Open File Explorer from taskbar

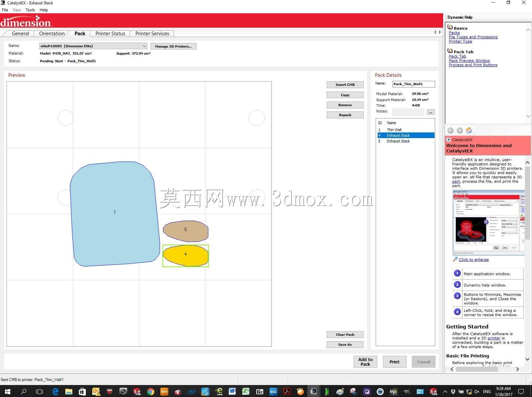[x=69, y=391]
